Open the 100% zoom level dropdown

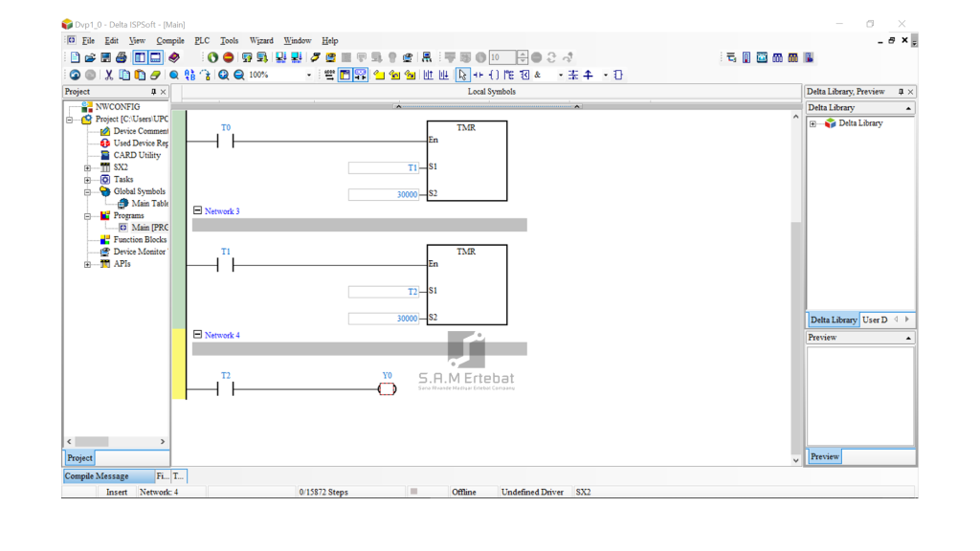pos(308,75)
